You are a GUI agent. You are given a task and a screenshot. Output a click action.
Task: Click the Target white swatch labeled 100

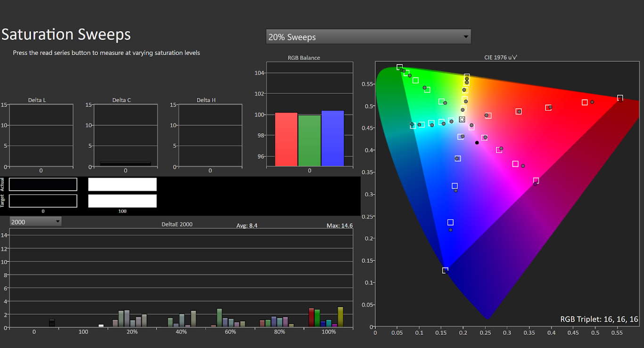pyautogui.click(x=123, y=201)
